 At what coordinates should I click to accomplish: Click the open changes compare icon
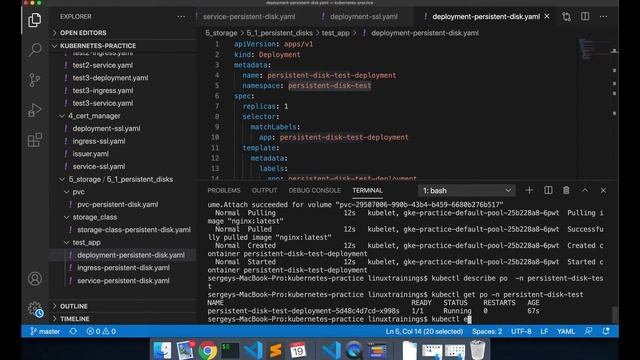pos(566,17)
